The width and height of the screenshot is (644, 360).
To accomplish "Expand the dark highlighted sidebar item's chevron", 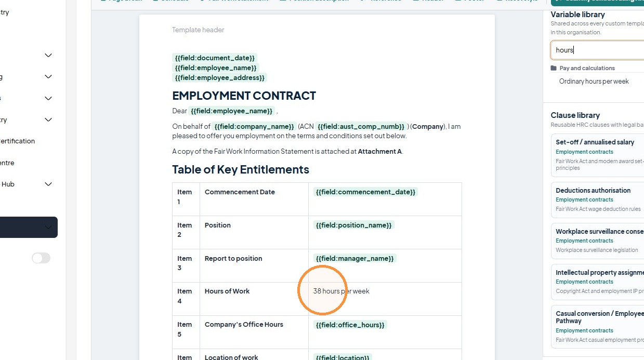I will pyautogui.click(x=48, y=227).
